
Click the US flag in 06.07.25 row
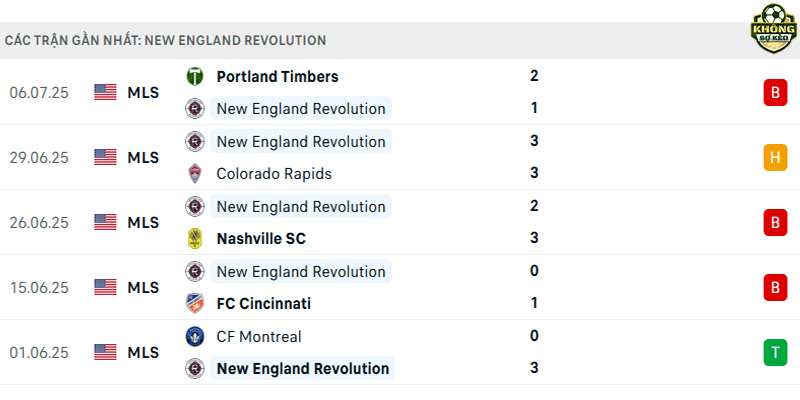tap(106, 92)
